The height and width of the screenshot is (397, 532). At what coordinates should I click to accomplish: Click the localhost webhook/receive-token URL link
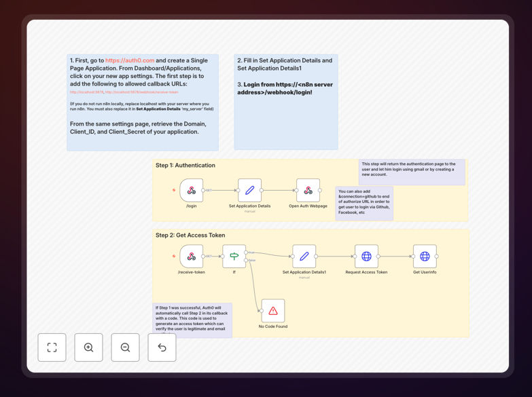click(142, 92)
